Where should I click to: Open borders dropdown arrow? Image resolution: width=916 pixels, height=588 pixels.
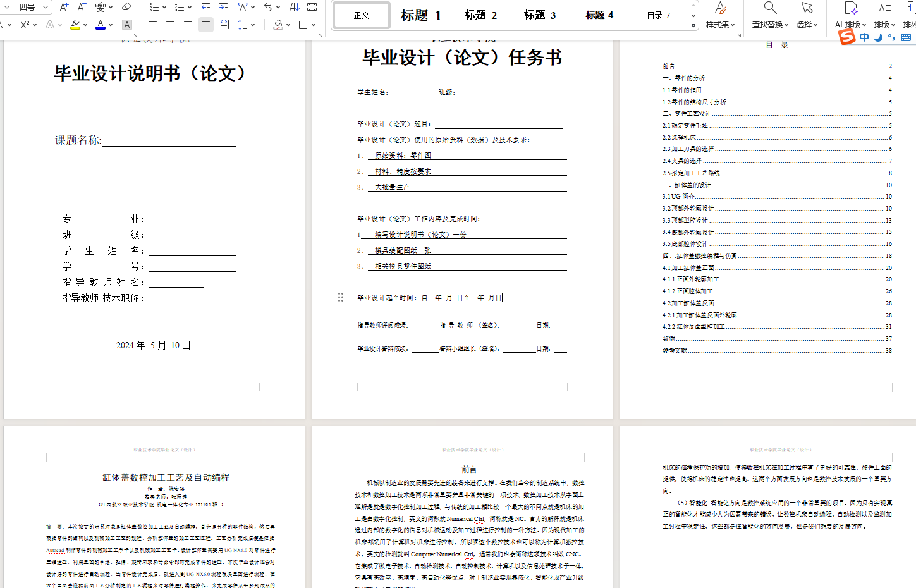click(314, 25)
